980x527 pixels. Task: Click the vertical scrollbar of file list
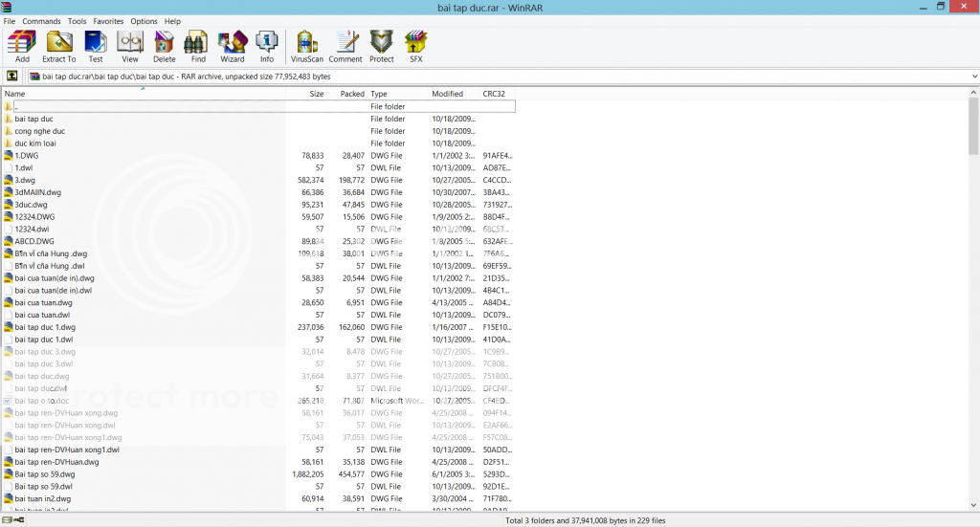[x=973, y=287]
